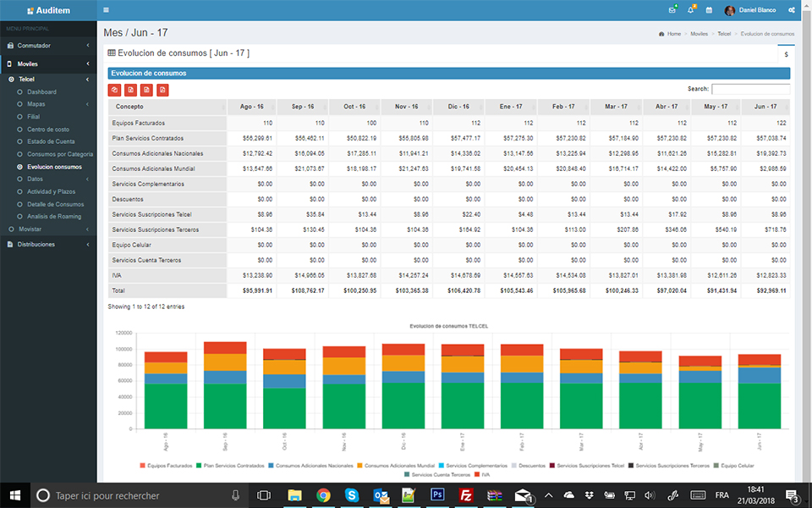Image resolution: width=812 pixels, height=508 pixels.
Task: Click the taskbar microphone icon
Action: 236,495
